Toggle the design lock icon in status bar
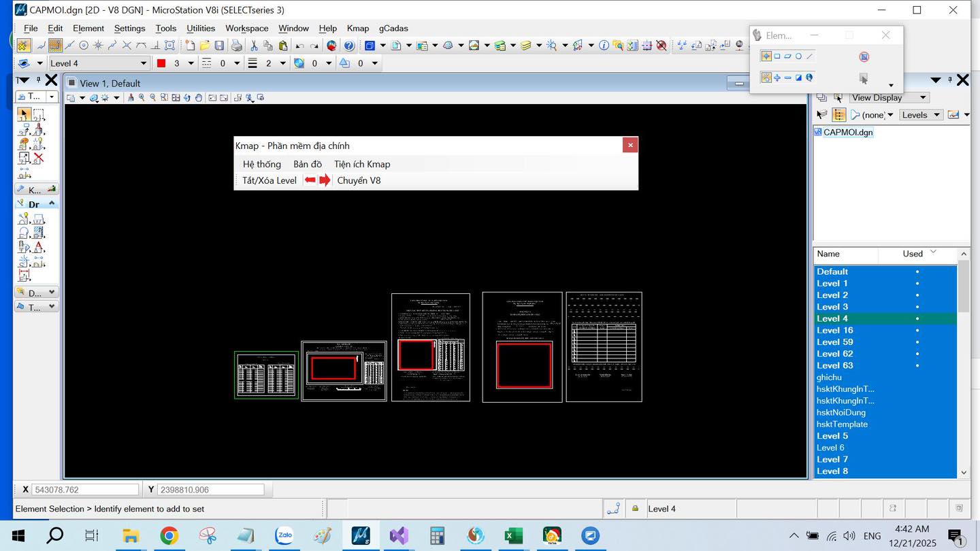 (635, 508)
